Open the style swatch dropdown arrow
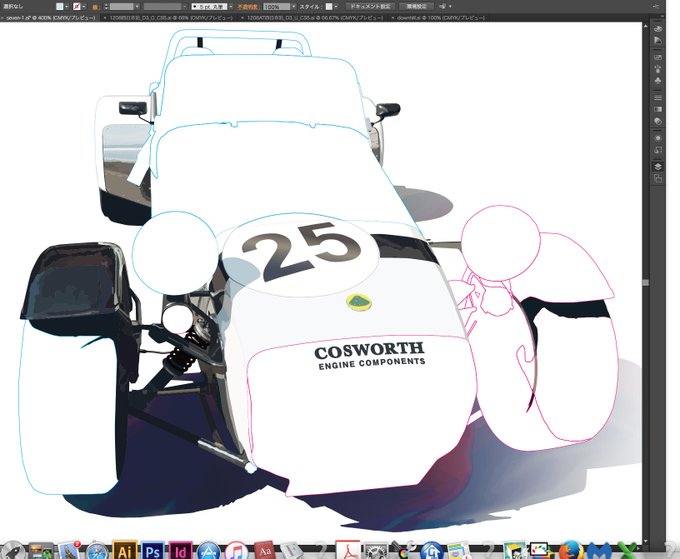Image resolution: width=680 pixels, height=559 pixels. click(x=336, y=7)
